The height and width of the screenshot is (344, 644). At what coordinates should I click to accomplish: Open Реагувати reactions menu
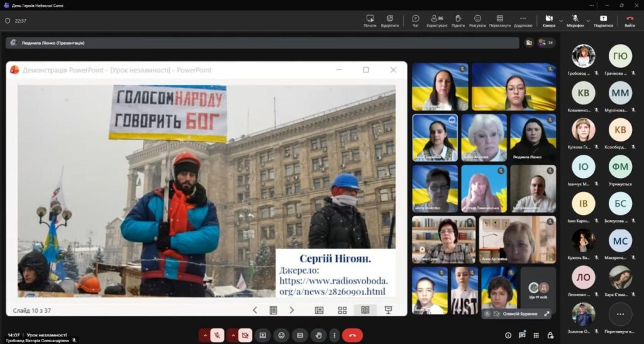click(477, 20)
